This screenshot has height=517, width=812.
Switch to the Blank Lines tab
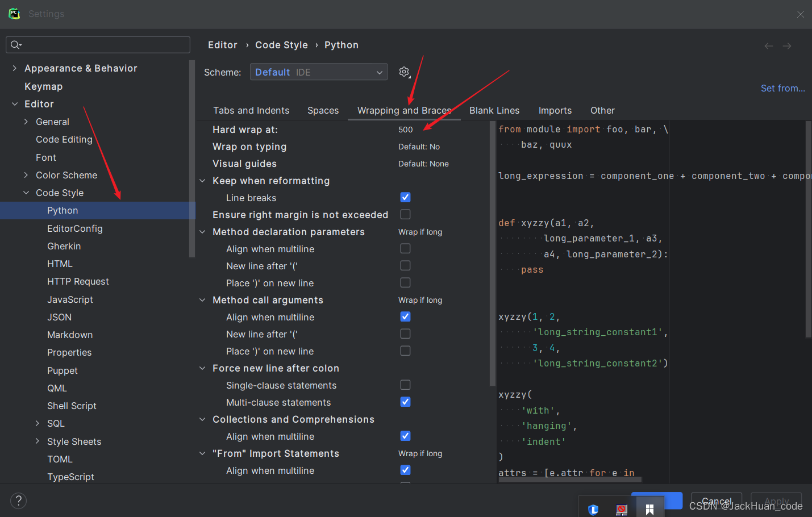494,110
